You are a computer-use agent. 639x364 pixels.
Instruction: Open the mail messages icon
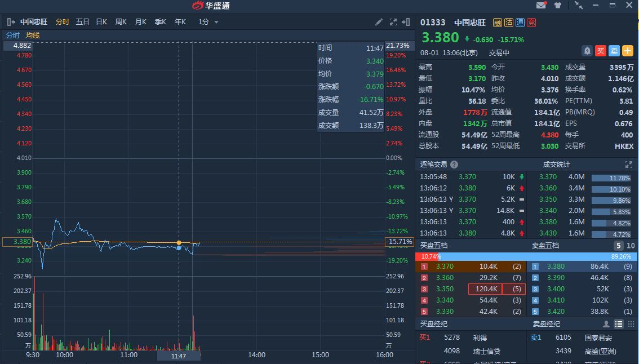pyautogui.click(x=541, y=5)
